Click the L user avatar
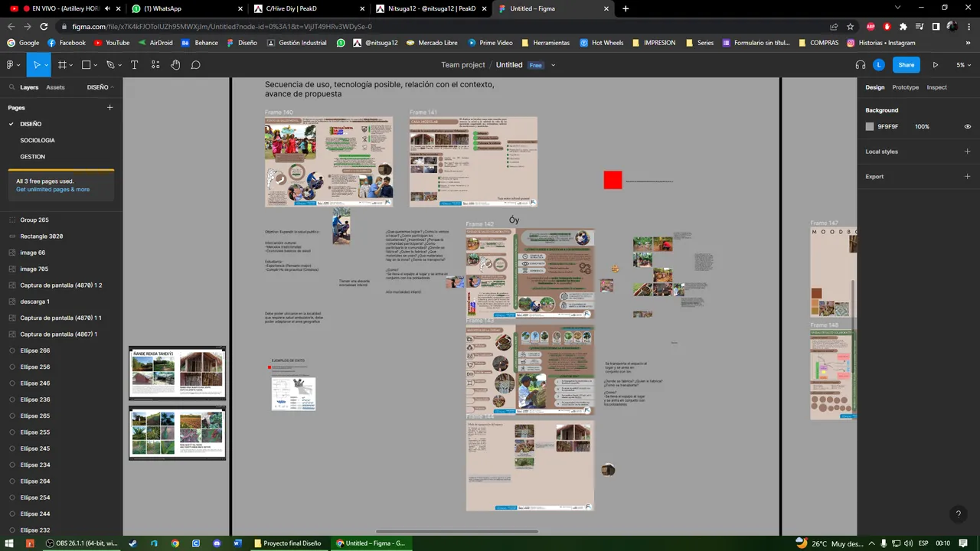 (879, 65)
